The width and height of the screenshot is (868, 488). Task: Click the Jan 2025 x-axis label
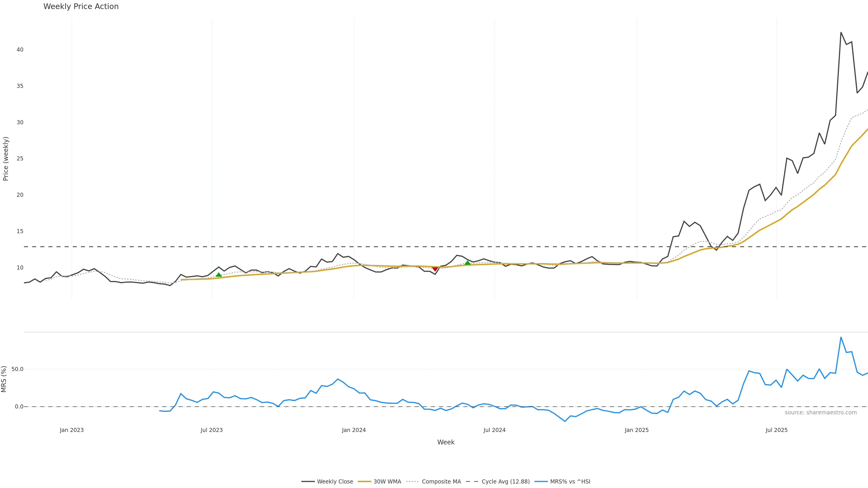pos(637,430)
